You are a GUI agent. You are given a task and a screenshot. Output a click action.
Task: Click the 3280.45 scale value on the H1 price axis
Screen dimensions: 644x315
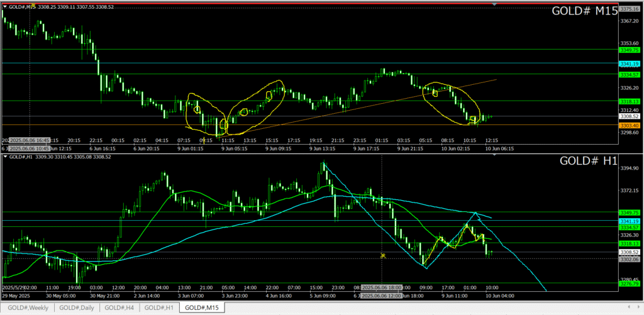(x=628, y=280)
